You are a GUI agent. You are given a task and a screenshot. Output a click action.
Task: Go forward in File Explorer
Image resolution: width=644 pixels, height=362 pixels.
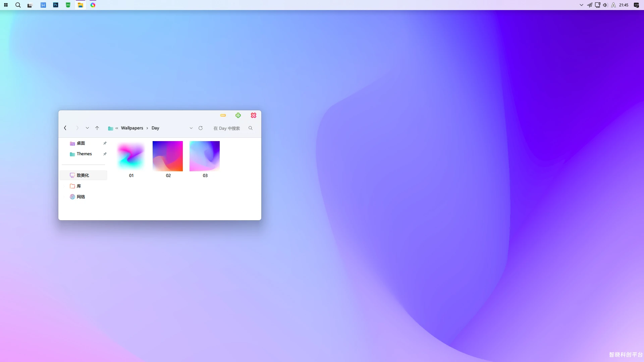point(77,128)
